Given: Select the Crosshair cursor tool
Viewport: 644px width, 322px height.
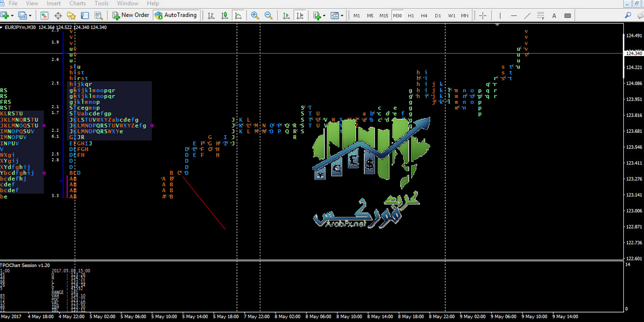Looking at the screenshot, I should pos(483,15).
